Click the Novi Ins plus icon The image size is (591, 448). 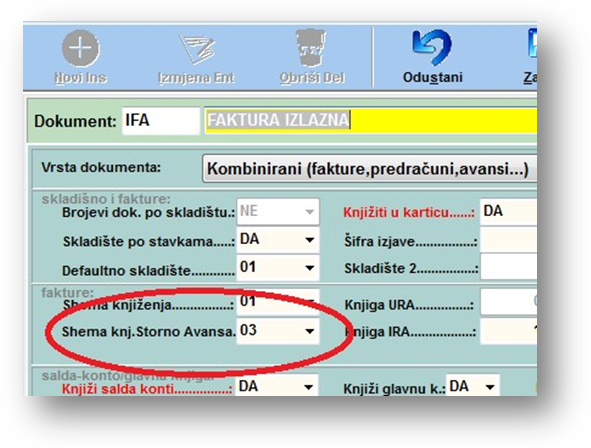tap(81, 49)
